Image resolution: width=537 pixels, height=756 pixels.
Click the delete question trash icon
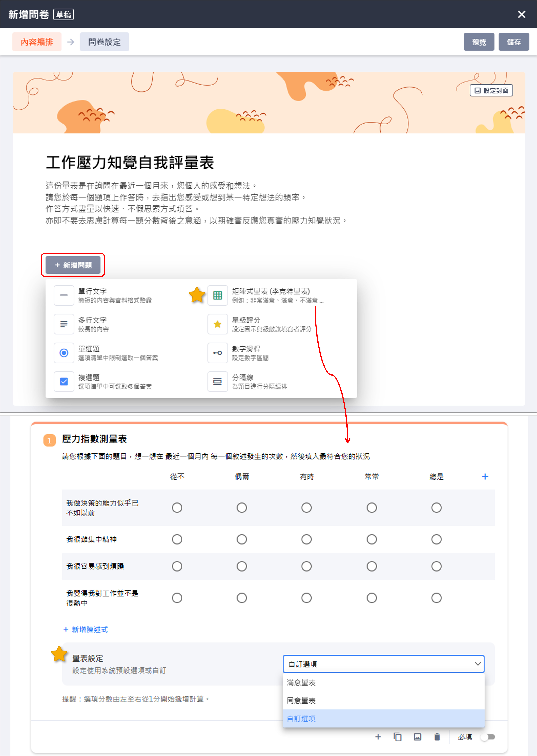pos(437,737)
